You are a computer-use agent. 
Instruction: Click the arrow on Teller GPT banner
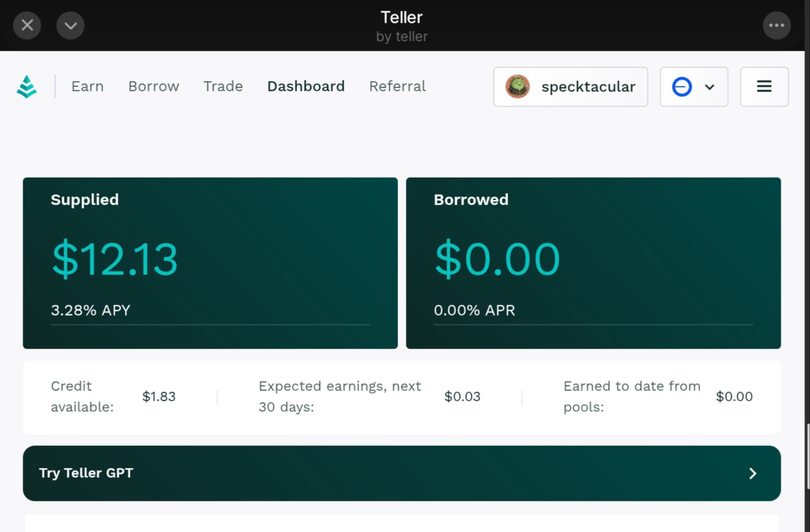point(752,473)
